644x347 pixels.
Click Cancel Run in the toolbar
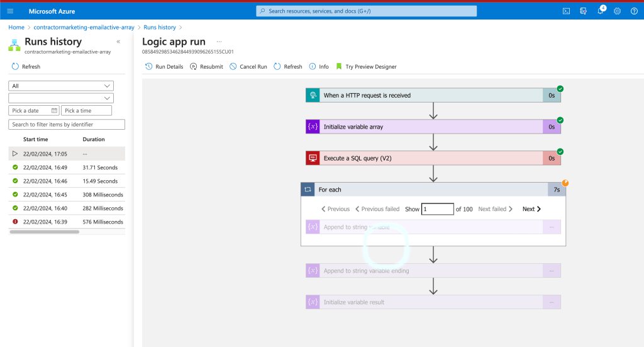[248, 67]
